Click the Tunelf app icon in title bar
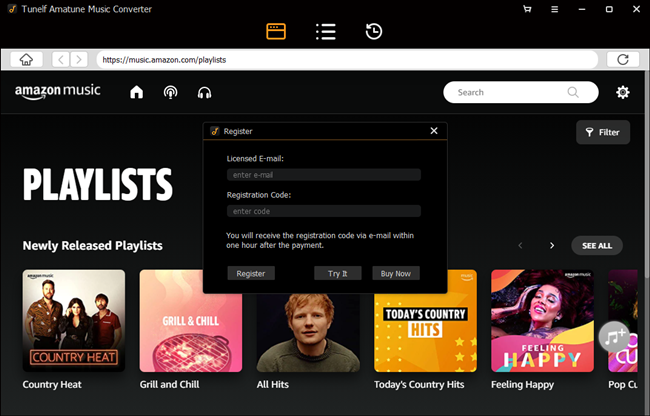Screen dimensions: 650x416 point(12,9)
